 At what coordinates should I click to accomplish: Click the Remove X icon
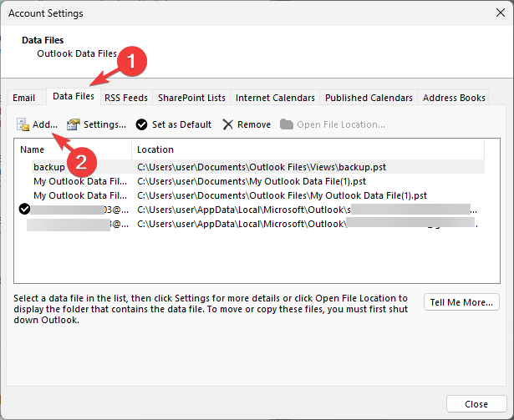227,124
